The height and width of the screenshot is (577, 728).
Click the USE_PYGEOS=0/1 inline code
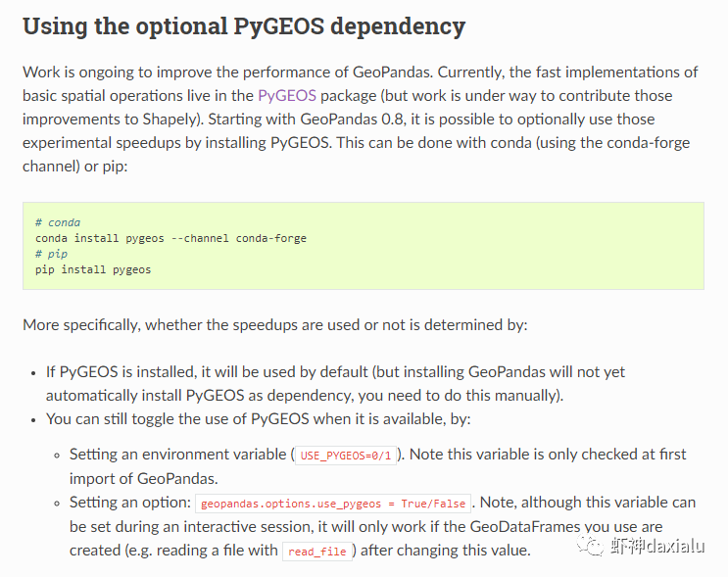[x=346, y=456]
